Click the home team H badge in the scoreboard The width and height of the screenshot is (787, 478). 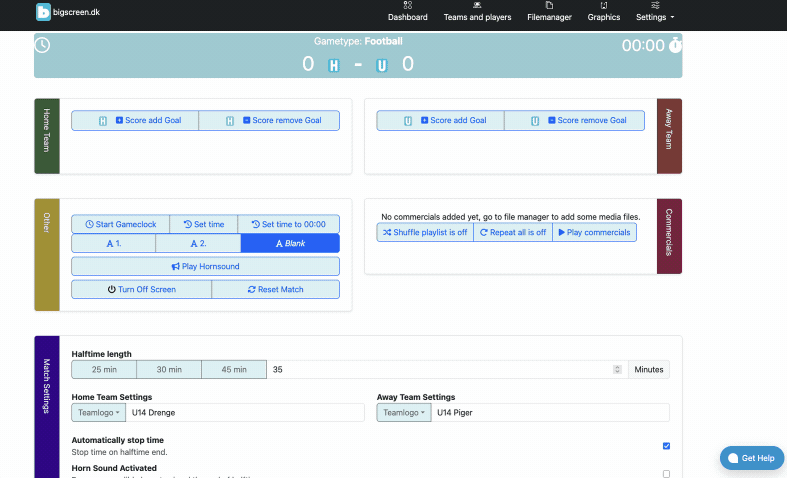pyautogui.click(x=334, y=66)
